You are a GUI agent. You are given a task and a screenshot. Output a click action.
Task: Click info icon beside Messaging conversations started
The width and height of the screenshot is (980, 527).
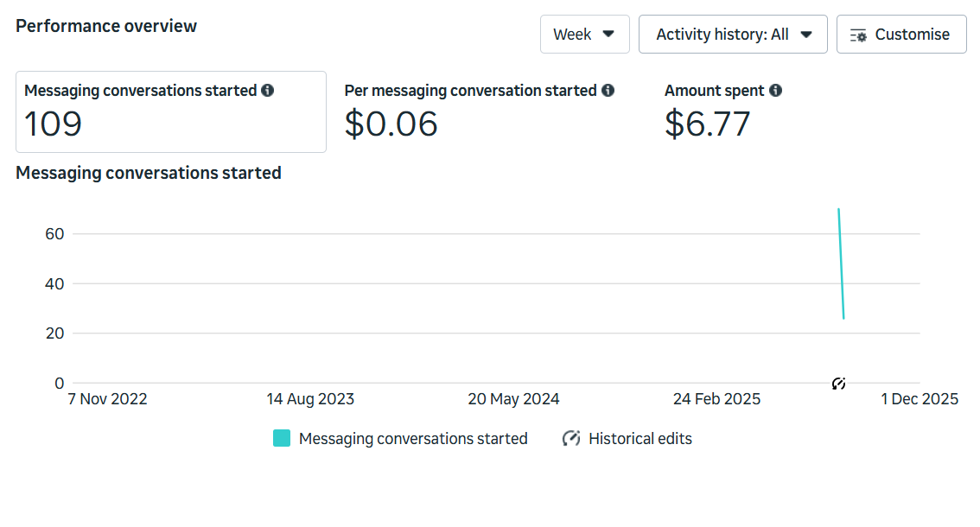pyautogui.click(x=268, y=91)
